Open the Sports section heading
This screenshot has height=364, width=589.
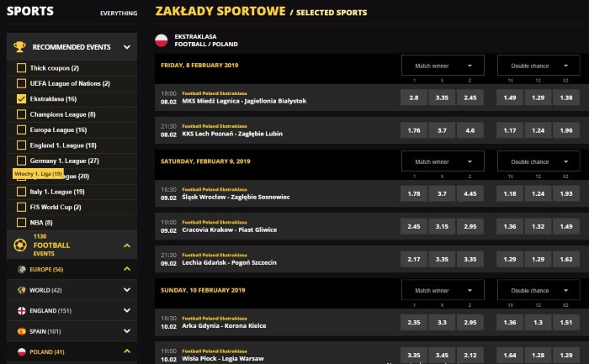tap(29, 12)
